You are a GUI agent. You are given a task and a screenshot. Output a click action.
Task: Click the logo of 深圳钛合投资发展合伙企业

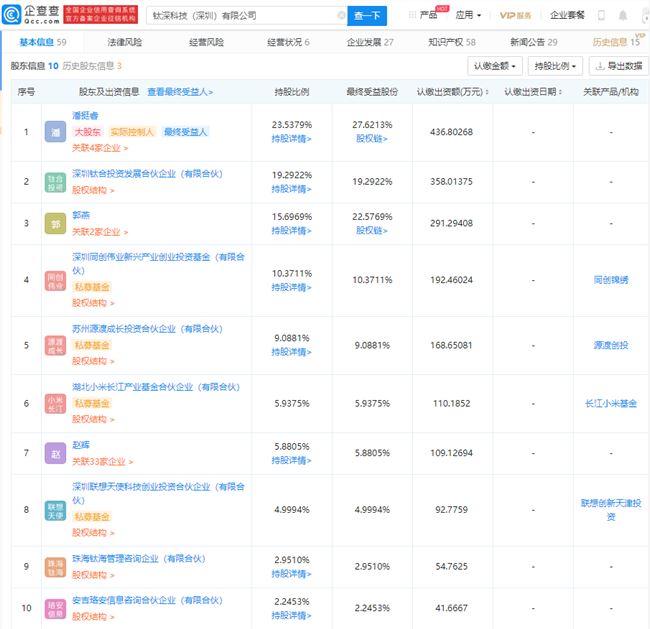[x=55, y=182]
